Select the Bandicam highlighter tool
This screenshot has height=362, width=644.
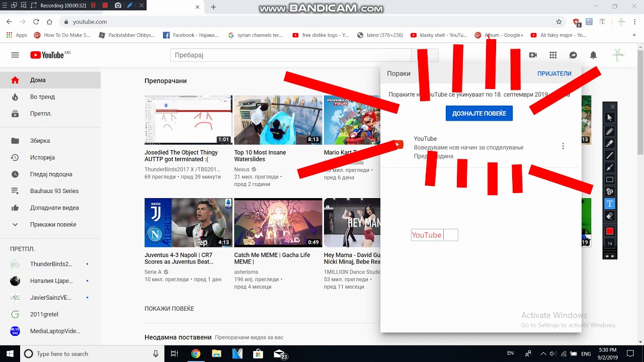click(610, 143)
